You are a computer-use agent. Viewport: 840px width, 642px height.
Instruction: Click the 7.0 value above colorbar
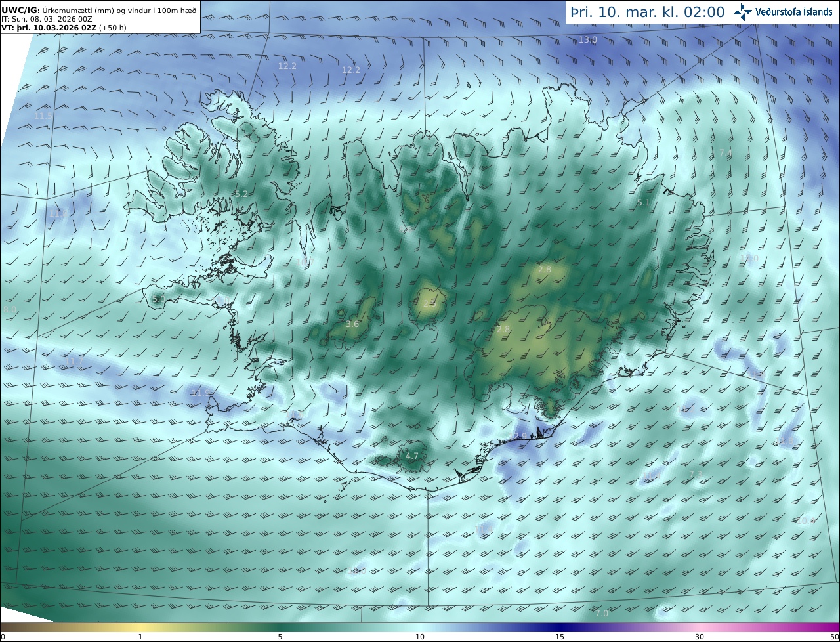point(602,613)
